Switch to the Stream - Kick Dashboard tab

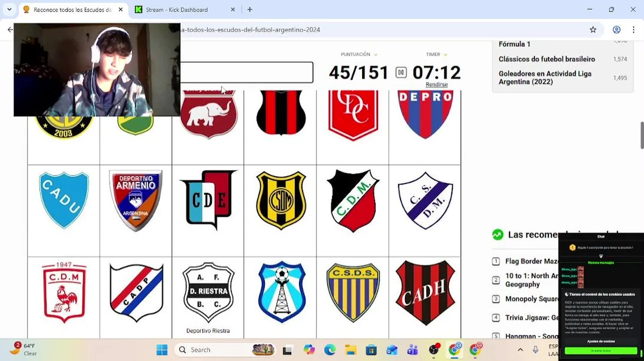click(x=177, y=10)
